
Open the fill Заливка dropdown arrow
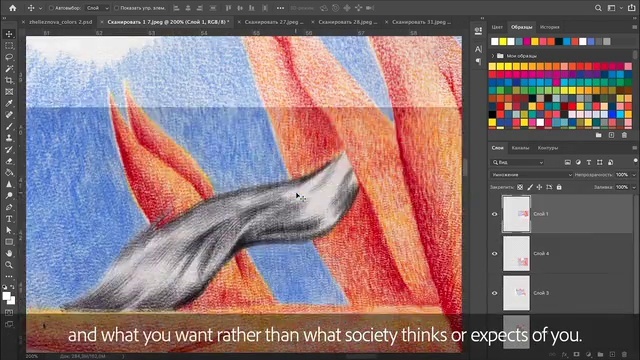(x=634, y=187)
